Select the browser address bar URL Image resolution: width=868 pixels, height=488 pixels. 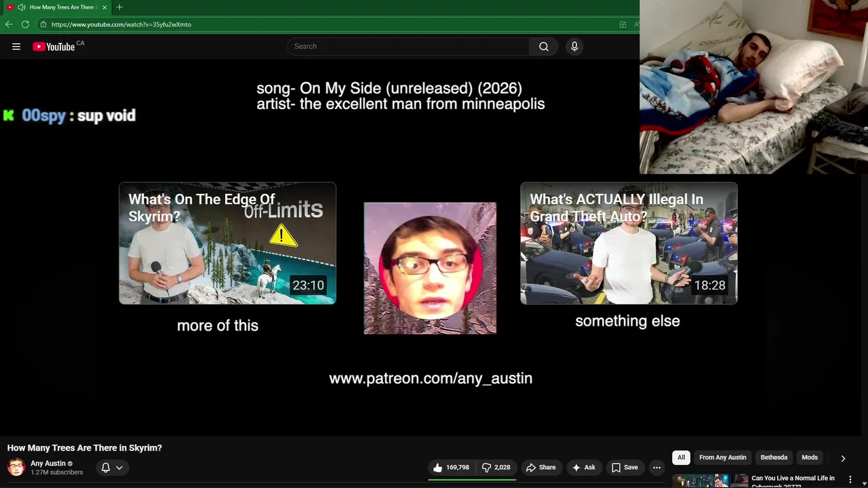121,24
